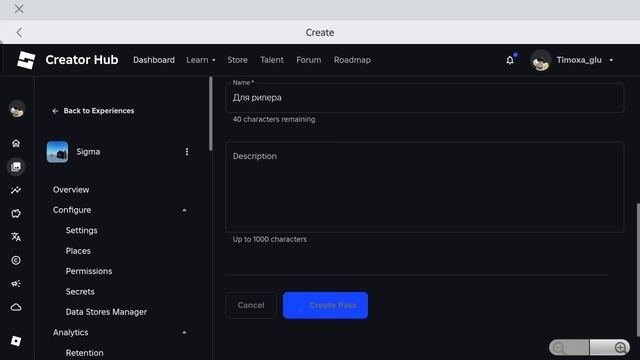The height and width of the screenshot is (360, 640).
Task: Click the sidebar user avatar icon
Action: [x=17, y=109]
